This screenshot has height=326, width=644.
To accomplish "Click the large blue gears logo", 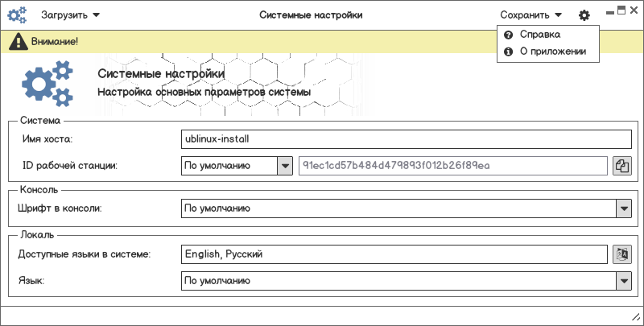I will 47,84.
